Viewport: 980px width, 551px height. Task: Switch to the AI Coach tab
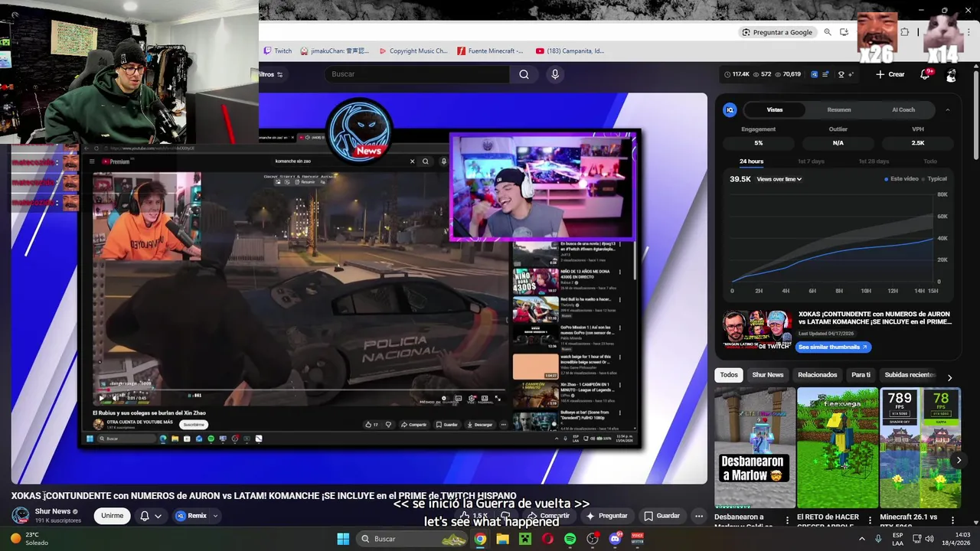903,110
